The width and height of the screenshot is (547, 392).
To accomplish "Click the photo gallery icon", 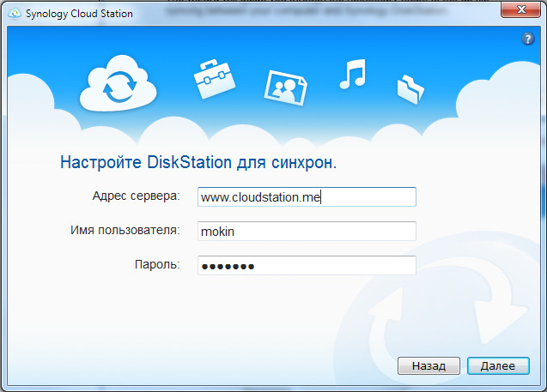I will 284,84.
